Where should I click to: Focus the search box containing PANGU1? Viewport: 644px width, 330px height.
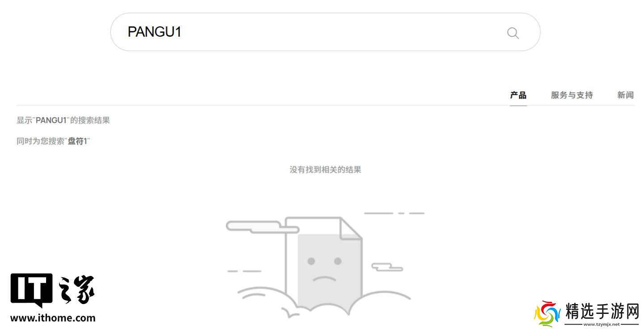pos(325,32)
